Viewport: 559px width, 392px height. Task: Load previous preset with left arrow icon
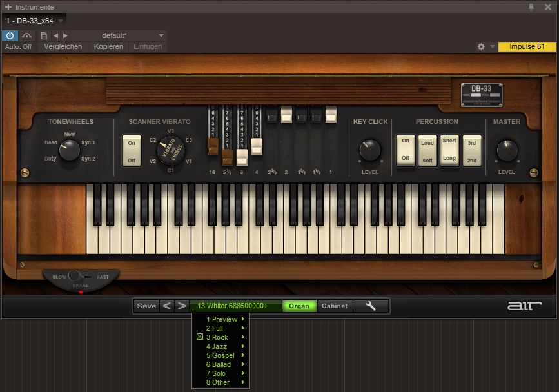pos(55,35)
